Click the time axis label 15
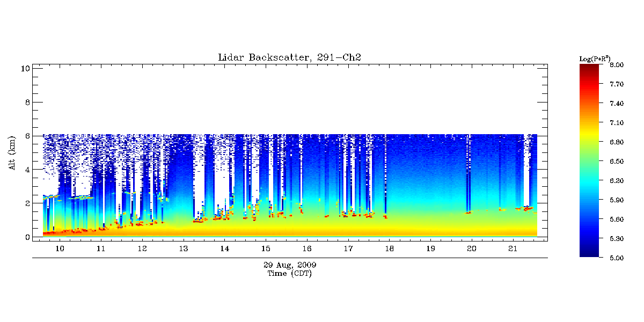644x322 pixels. tap(266, 249)
